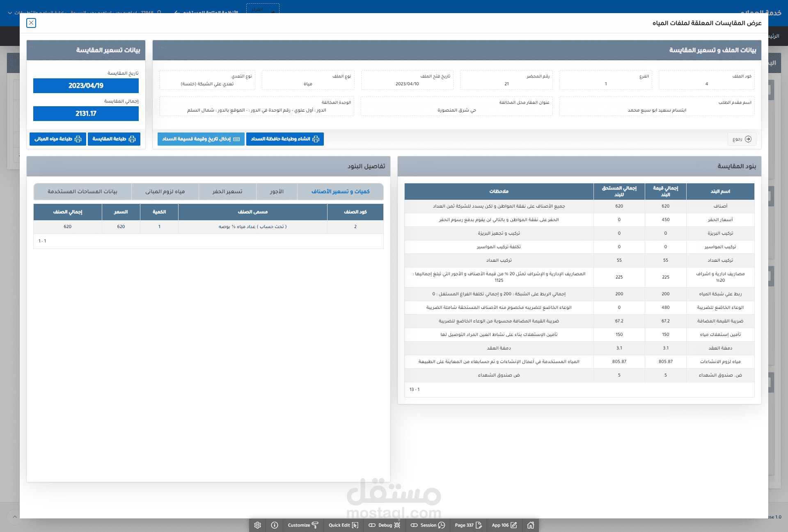The image size is (788, 532).
Task: Open بيانات المساحات المستخدمة tab
Action: (x=82, y=192)
